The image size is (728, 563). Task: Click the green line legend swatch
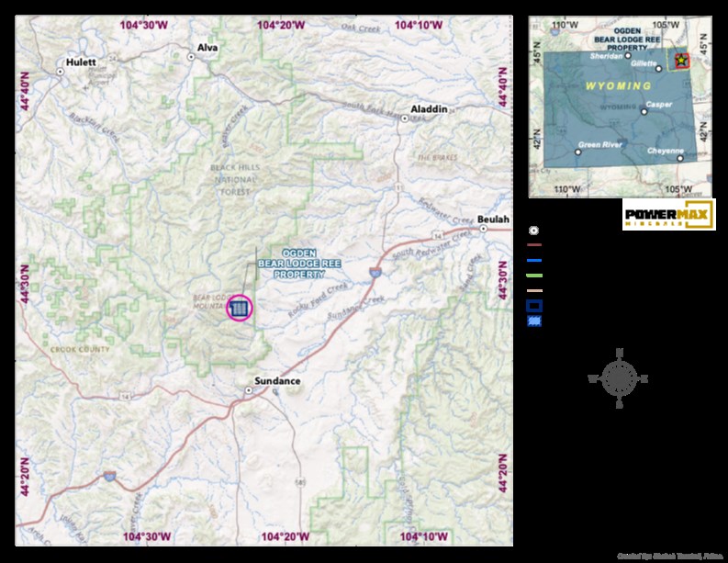tap(535, 275)
